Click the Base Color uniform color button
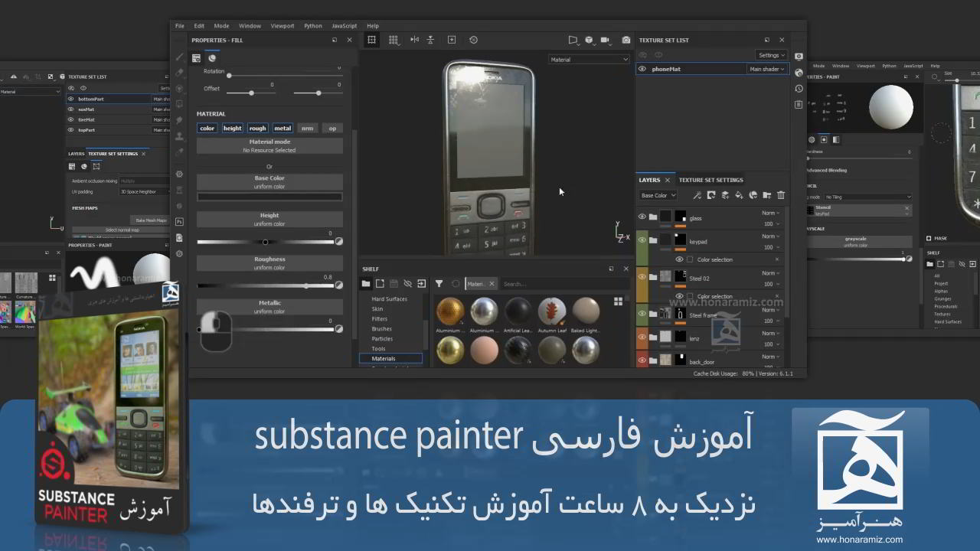Screen dimensions: 980x551 (x=269, y=182)
